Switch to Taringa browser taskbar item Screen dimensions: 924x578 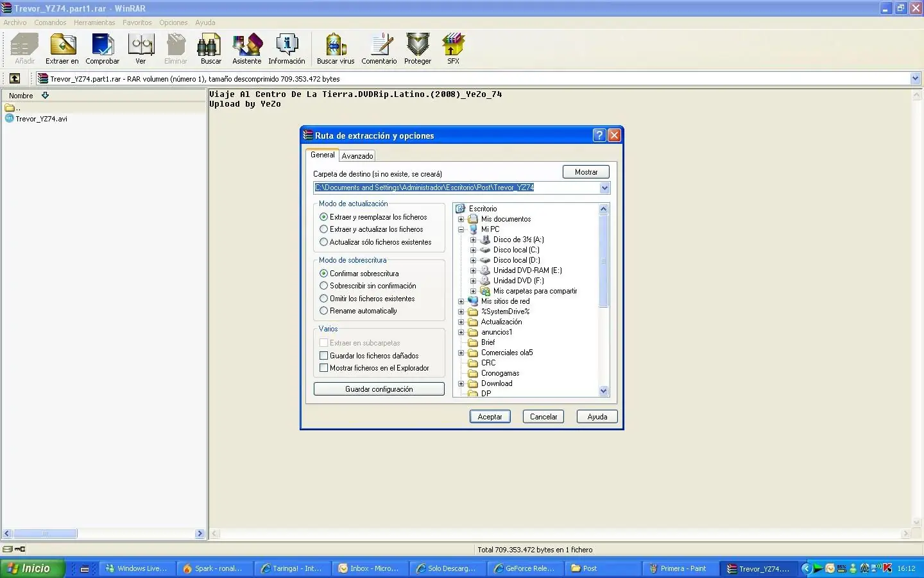[x=292, y=568]
